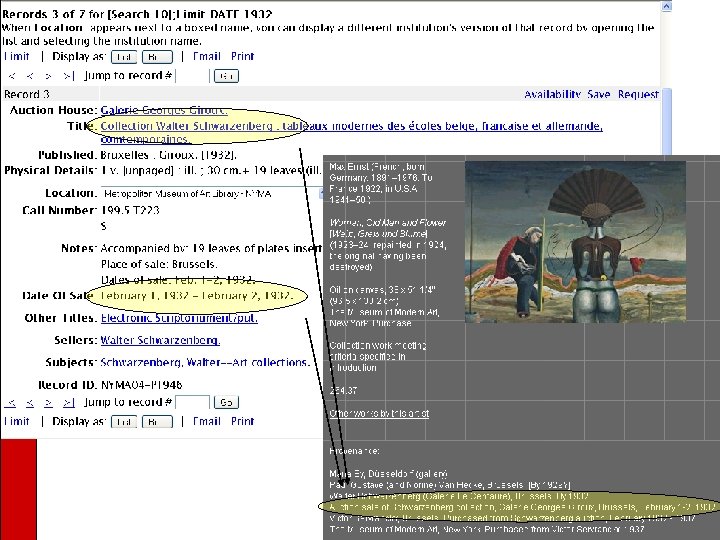720x540 pixels.
Task: Open the top Limit link
Action: click(x=17, y=56)
